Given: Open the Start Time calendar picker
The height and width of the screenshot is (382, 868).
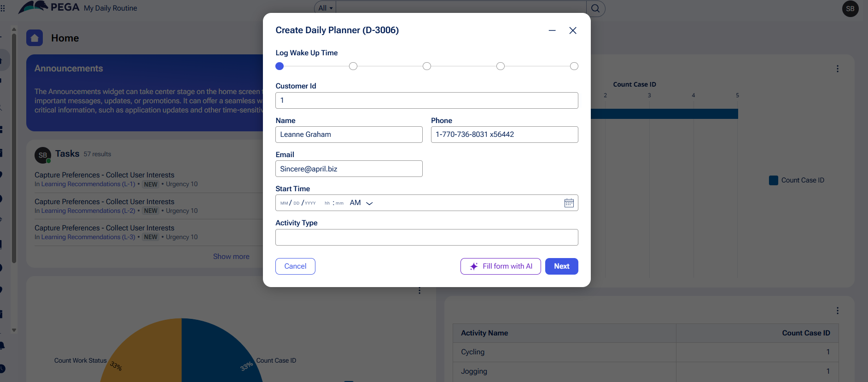Looking at the screenshot, I should [x=569, y=203].
